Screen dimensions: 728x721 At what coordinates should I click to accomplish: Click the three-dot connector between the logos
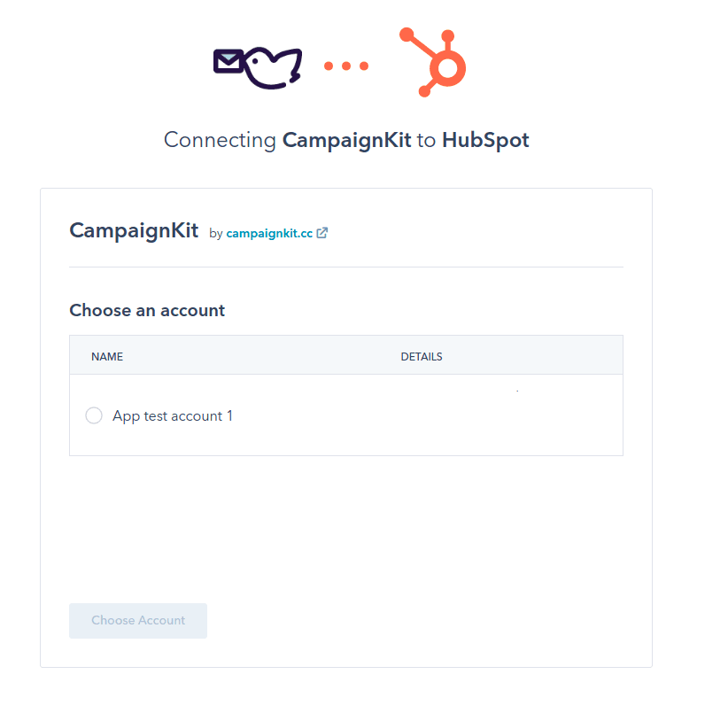coord(346,65)
